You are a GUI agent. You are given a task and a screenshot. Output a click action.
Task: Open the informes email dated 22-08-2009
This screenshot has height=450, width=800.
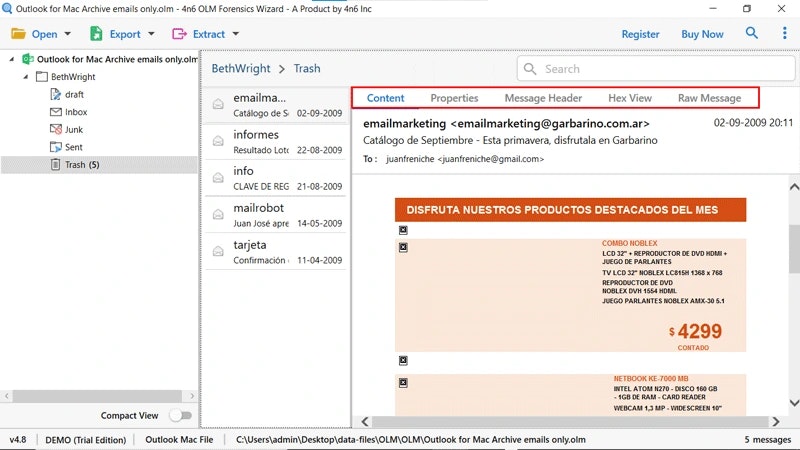[x=276, y=142]
